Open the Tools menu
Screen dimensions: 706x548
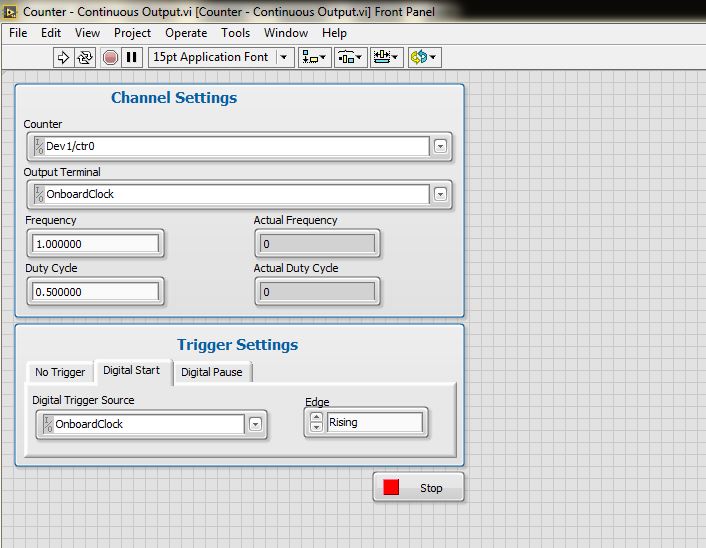pyautogui.click(x=236, y=33)
